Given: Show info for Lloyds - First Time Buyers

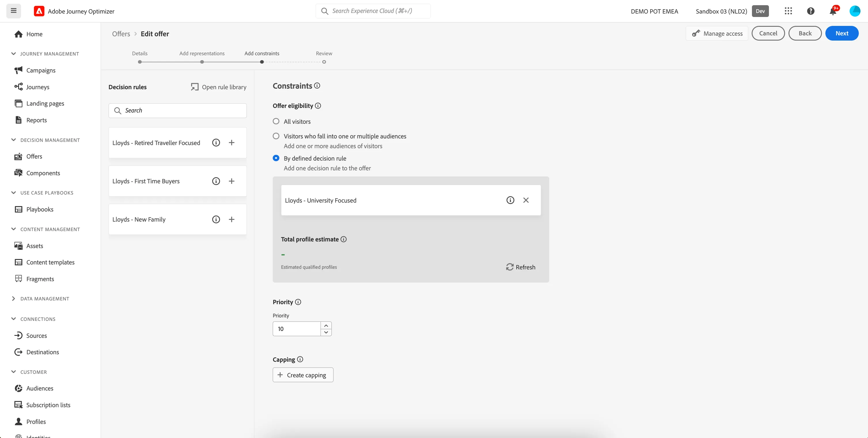Looking at the screenshot, I should tap(216, 181).
